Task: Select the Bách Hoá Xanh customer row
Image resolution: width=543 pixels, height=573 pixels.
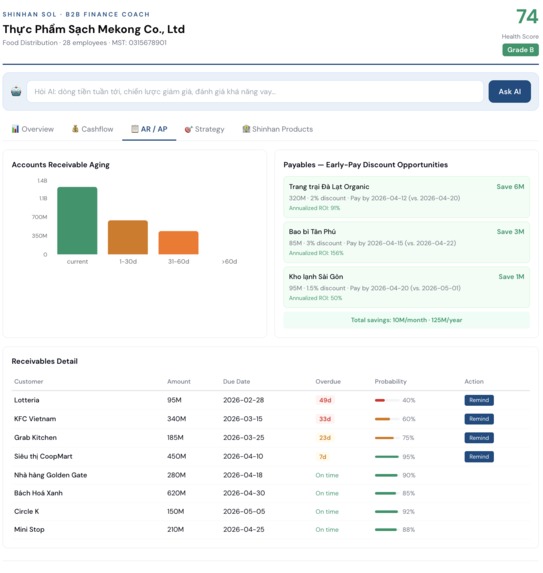Action: coord(271,493)
